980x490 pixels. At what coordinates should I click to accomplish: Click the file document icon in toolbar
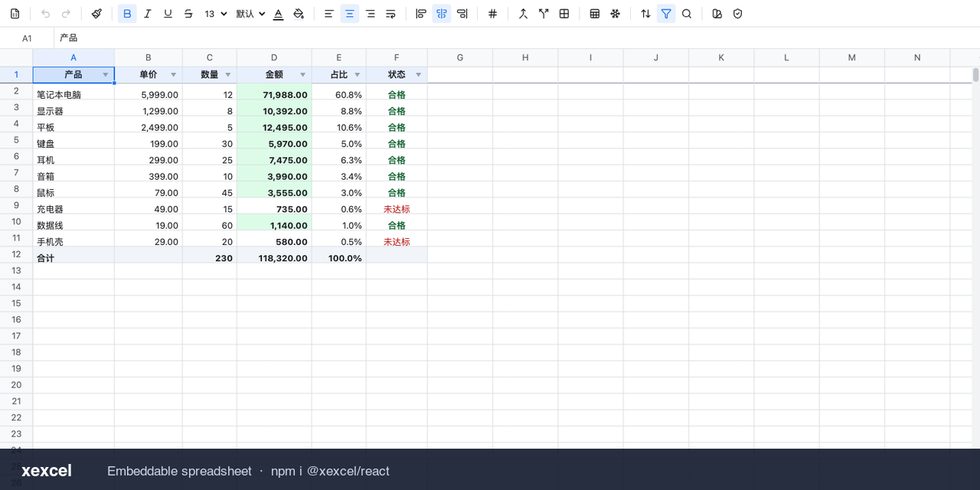(15, 14)
